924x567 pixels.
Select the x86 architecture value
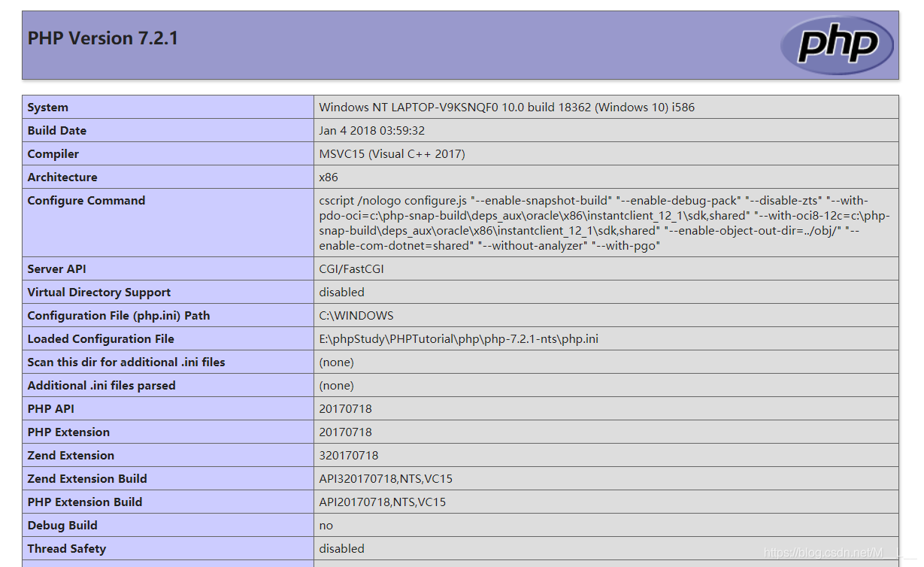tap(329, 177)
